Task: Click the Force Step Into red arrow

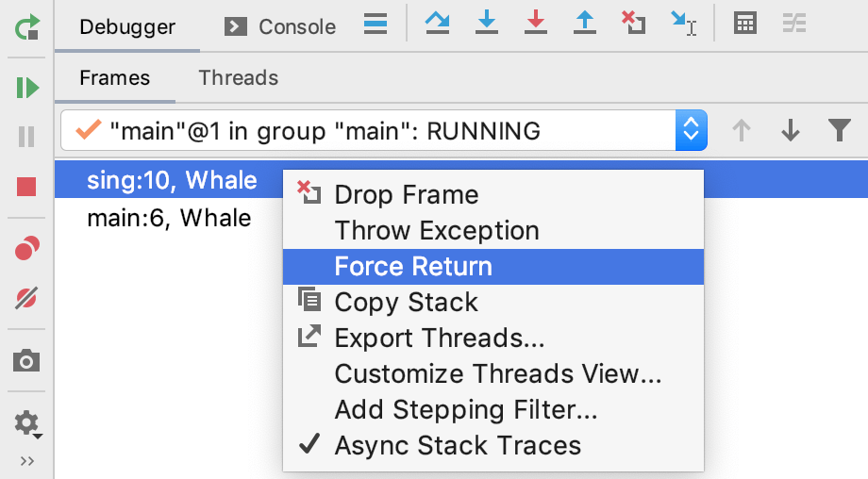Action: click(535, 24)
